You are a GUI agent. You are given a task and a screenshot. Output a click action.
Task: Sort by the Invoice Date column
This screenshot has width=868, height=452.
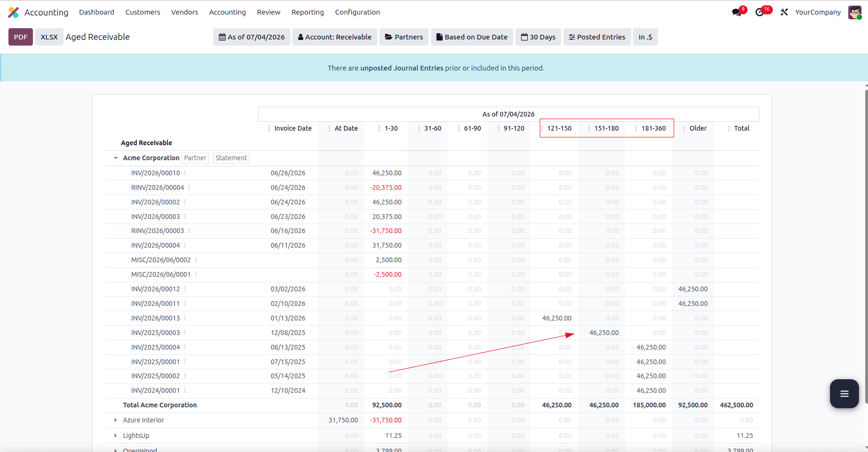coord(290,128)
